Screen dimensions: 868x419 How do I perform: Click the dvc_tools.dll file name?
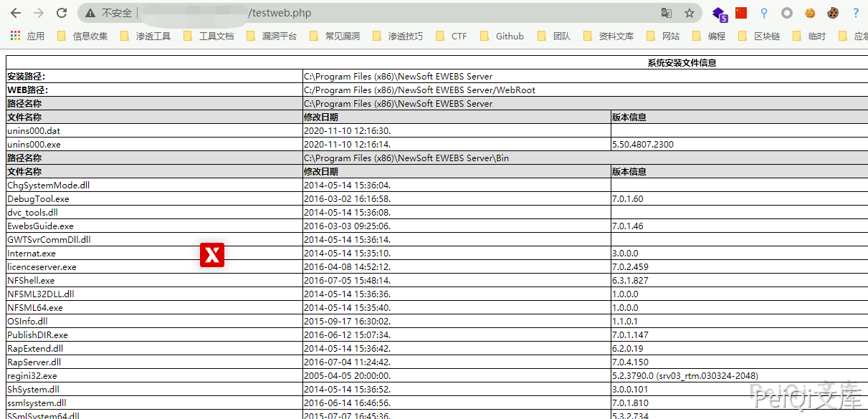click(x=32, y=213)
